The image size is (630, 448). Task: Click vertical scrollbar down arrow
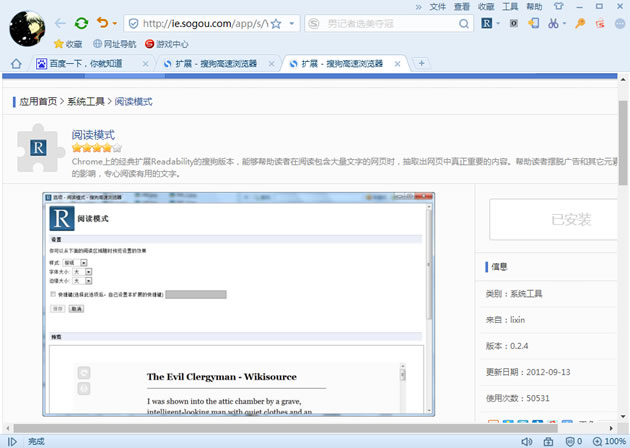(x=623, y=416)
